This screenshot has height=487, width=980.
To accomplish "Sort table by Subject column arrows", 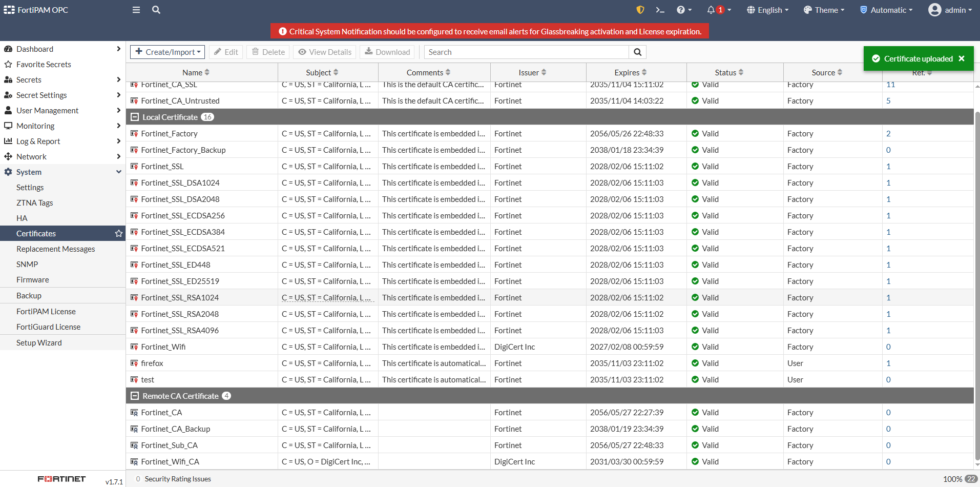I will 336,72.
